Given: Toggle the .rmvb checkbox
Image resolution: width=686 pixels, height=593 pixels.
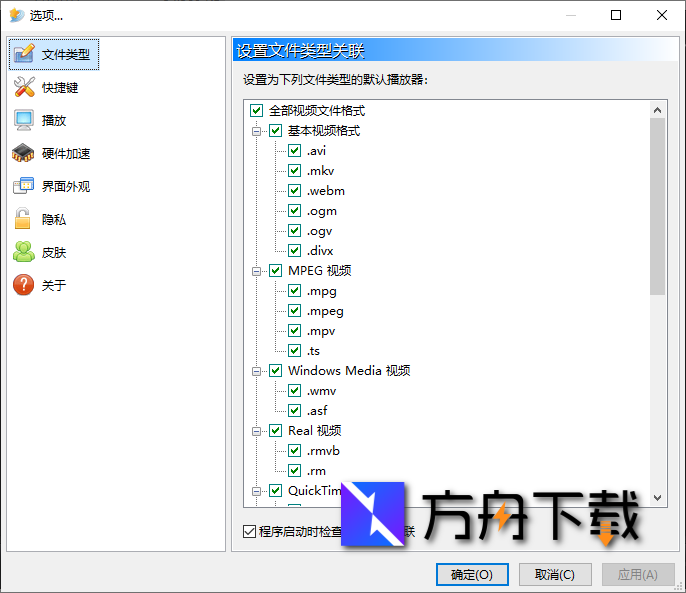Looking at the screenshot, I should [294, 450].
